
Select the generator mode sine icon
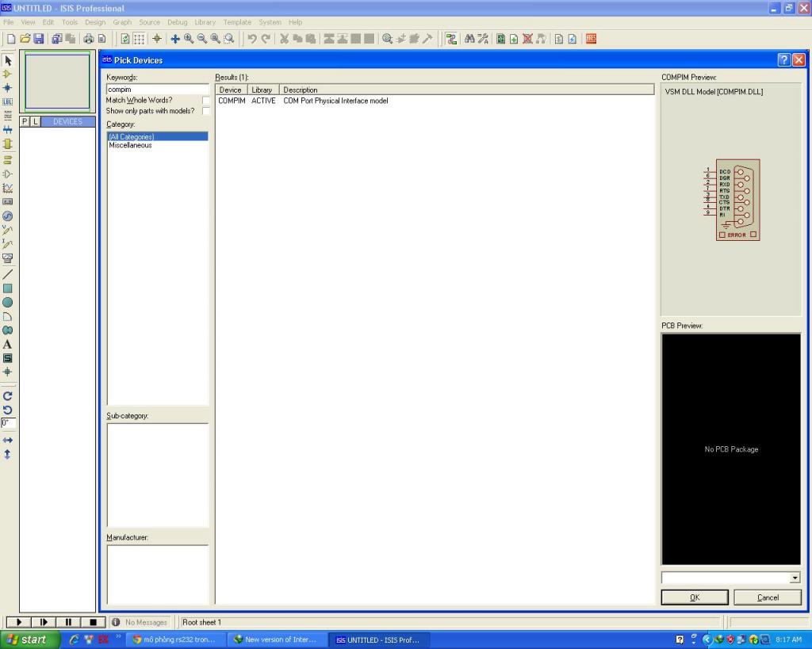point(8,216)
